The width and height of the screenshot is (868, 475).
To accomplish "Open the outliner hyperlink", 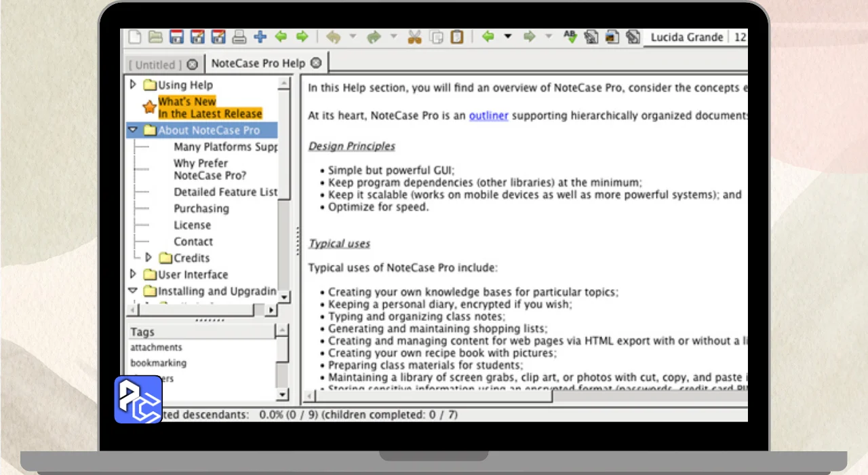I will click(488, 115).
